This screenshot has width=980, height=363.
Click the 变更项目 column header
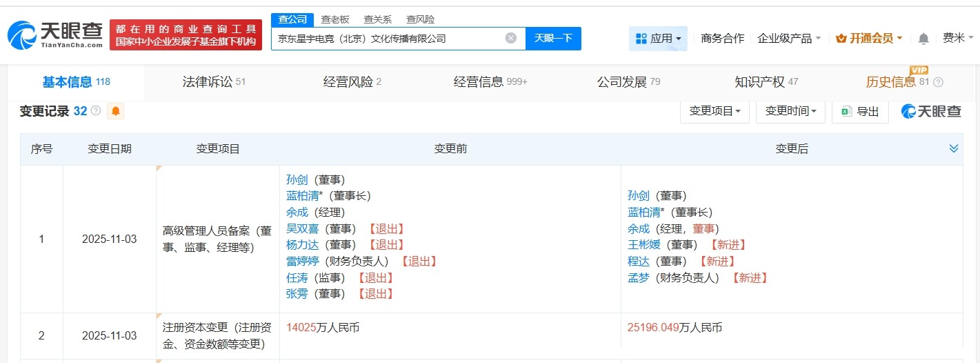(218, 148)
